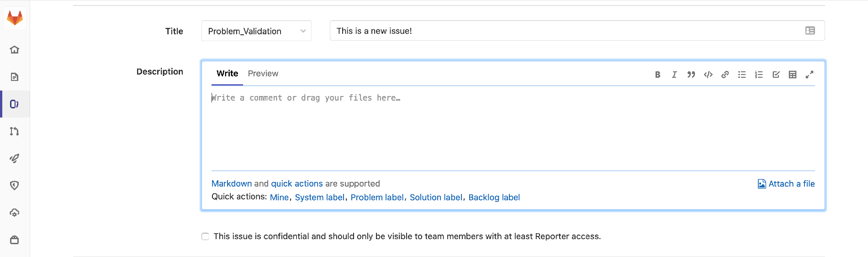Add a task list checkbox item

point(776,75)
